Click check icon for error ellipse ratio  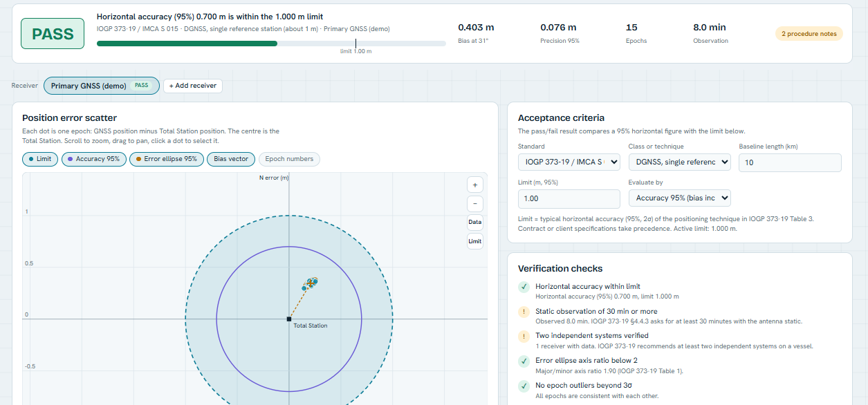(524, 361)
